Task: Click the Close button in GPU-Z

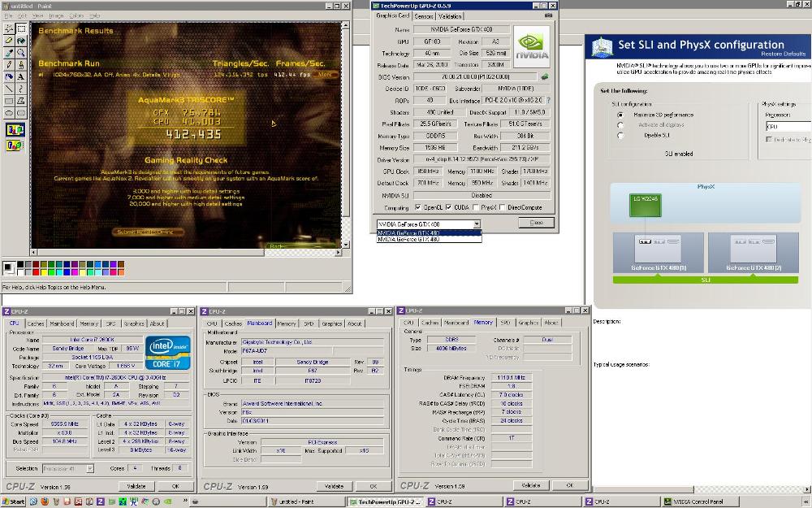Action: [x=537, y=223]
